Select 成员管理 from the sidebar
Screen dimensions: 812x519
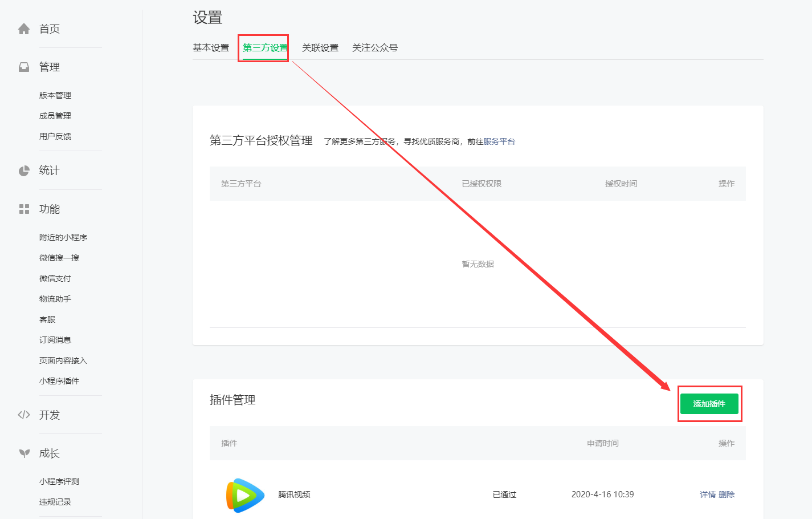tap(55, 116)
